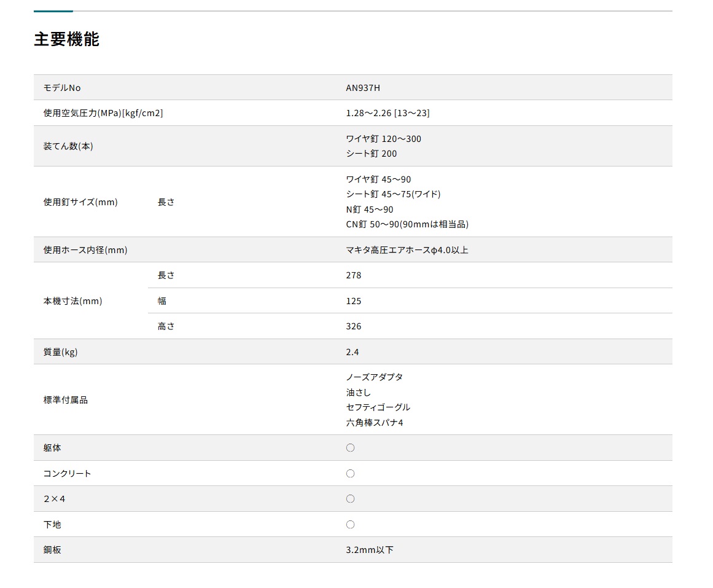Viewport: 713px width, 588px height.
Task: Click the セフティゴーグル accessory entry
Action: (x=378, y=407)
